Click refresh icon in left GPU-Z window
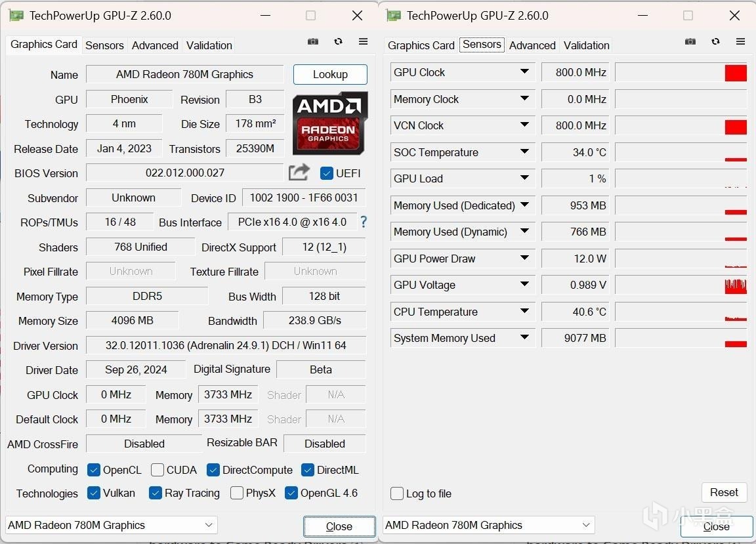Screen dimensions: 756x544 click(x=339, y=41)
